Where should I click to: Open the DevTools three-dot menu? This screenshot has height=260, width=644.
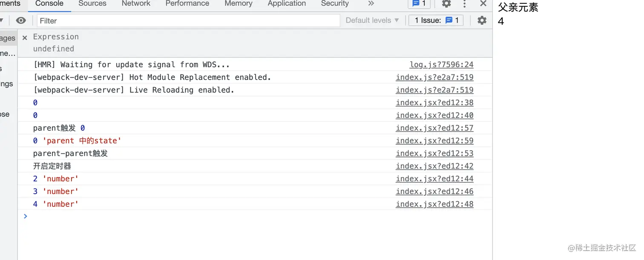(465, 4)
